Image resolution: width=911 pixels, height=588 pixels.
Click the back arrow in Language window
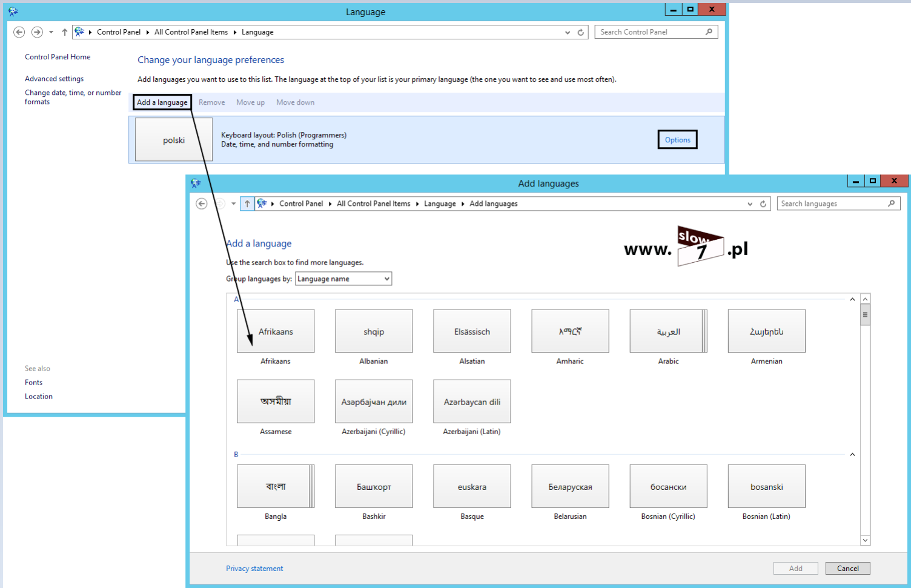19,32
